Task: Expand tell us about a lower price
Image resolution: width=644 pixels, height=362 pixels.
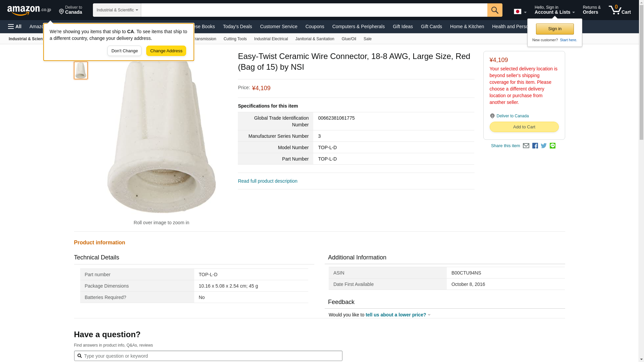Action: tap(397, 315)
